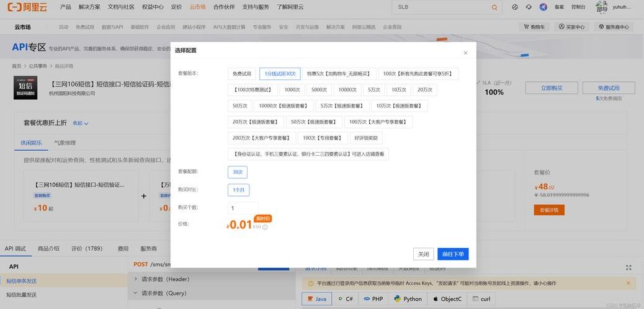Choose the 【100次特惠测试】 package

click(252, 89)
